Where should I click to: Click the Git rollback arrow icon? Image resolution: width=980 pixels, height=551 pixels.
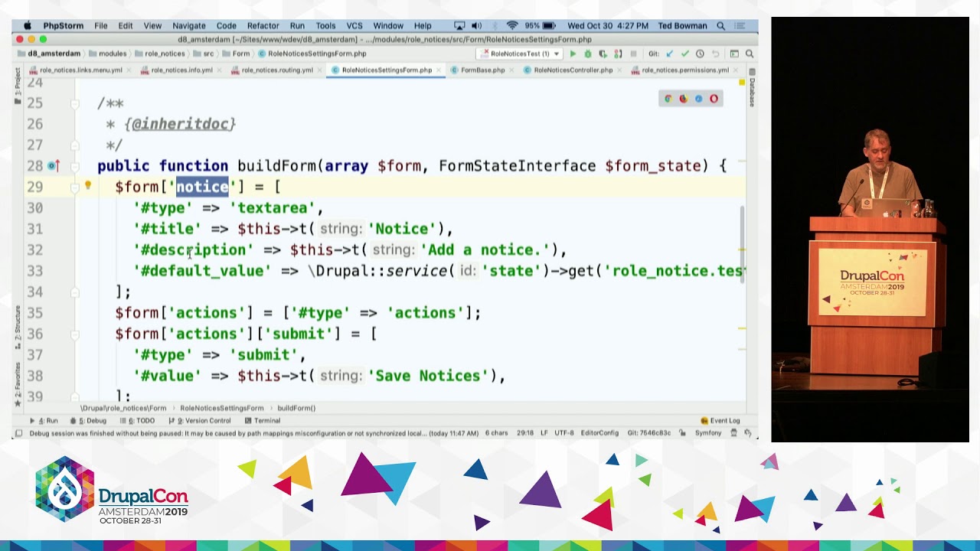click(x=715, y=54)
